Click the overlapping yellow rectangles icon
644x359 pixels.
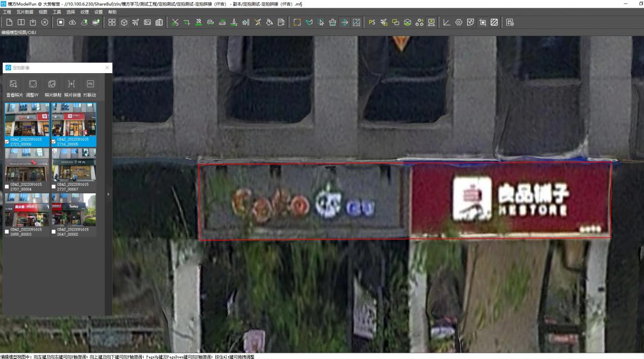395,22
